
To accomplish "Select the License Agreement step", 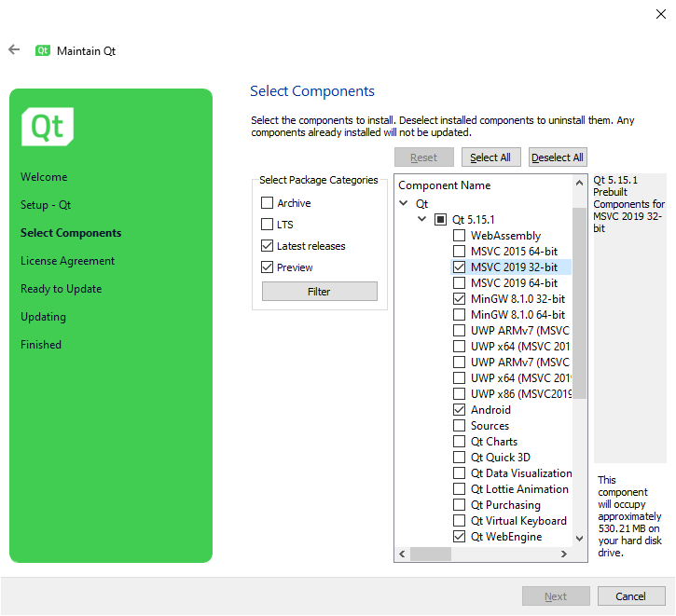I will 68,261.
